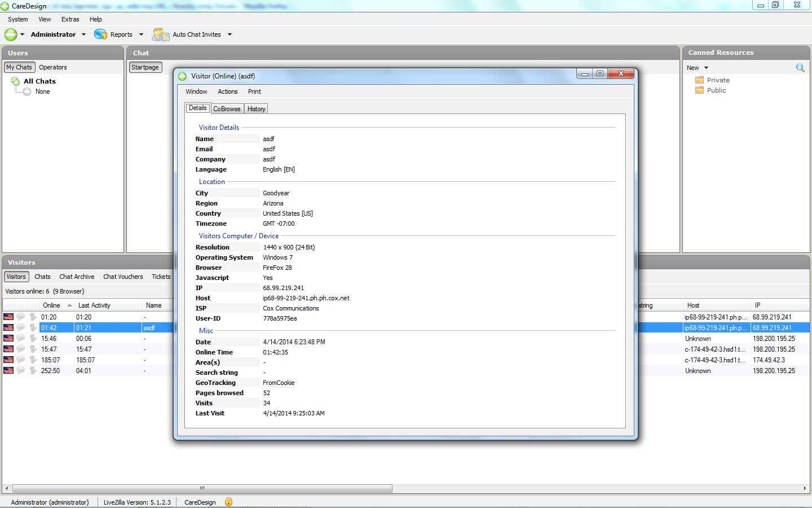Open the Administrator dropdown arrow
The image size is (812, 508).
(84, 34)
